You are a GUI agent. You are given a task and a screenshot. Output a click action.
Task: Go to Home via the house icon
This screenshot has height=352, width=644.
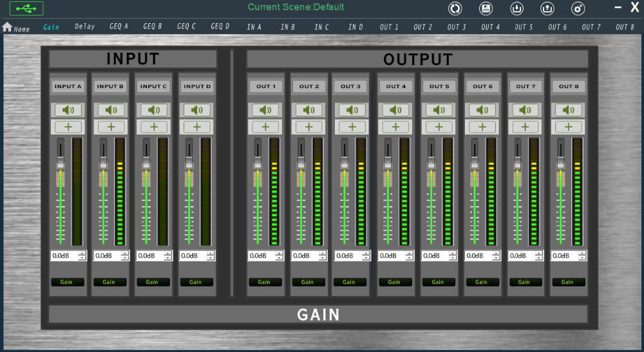[x=8, y=27]
